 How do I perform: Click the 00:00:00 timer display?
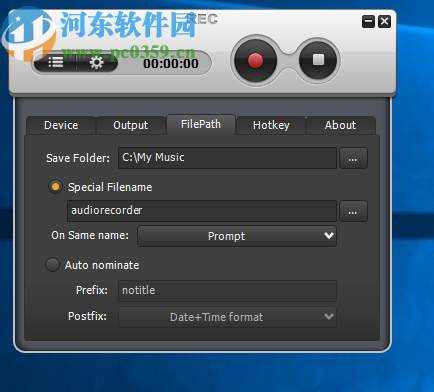click(171, 63)
